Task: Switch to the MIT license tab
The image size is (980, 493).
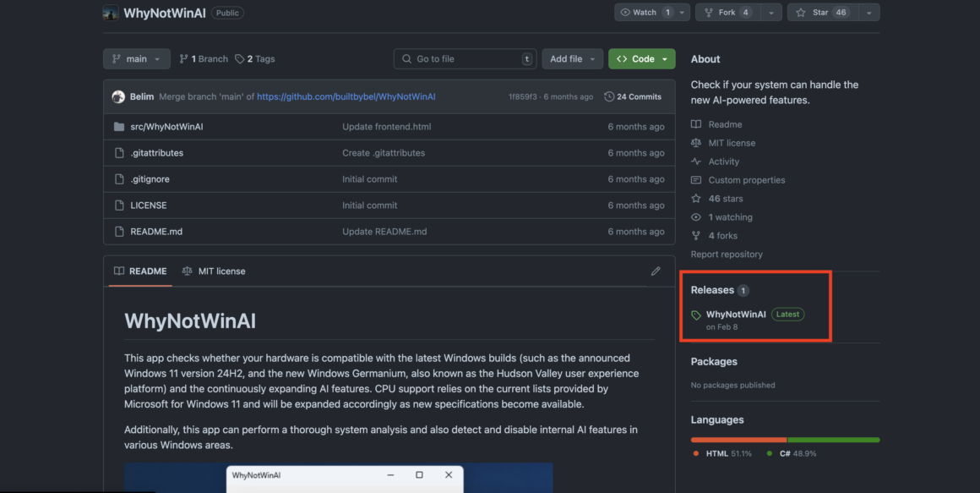Action: [214, 271]
